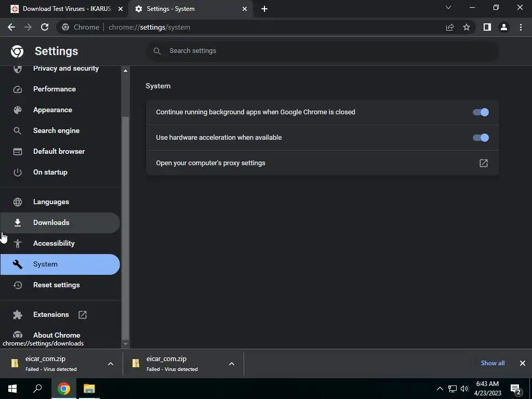Bookmark this tab with the star icon
The width and height of the screenshot is (532, 399).
click(467, 27)
